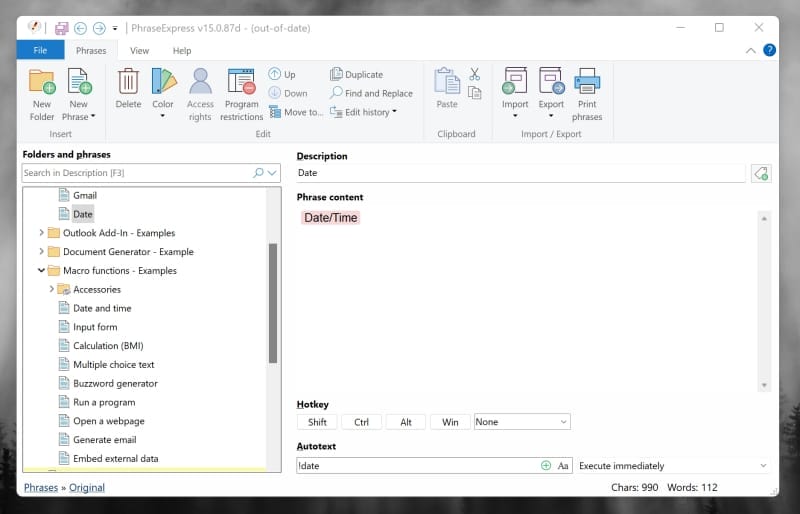The height and width of the screenshot is (514, 800).
Task: Click the Export icon
Action: [552, 82]
